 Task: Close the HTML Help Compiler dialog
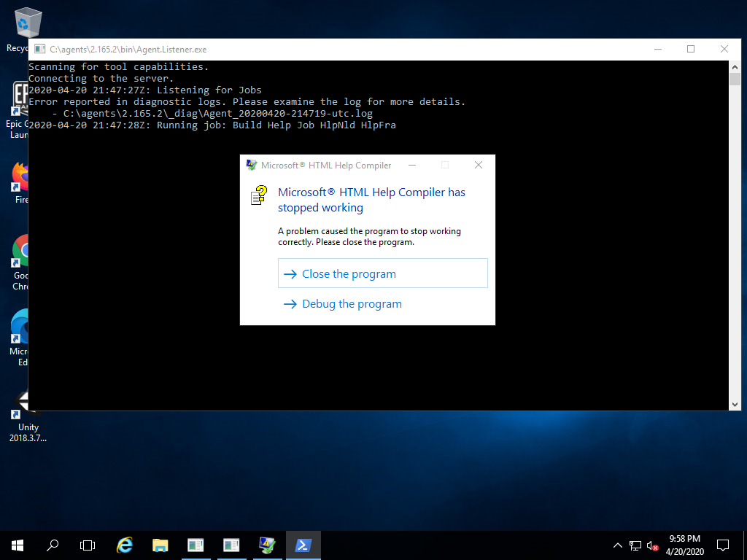coord(479,166)
